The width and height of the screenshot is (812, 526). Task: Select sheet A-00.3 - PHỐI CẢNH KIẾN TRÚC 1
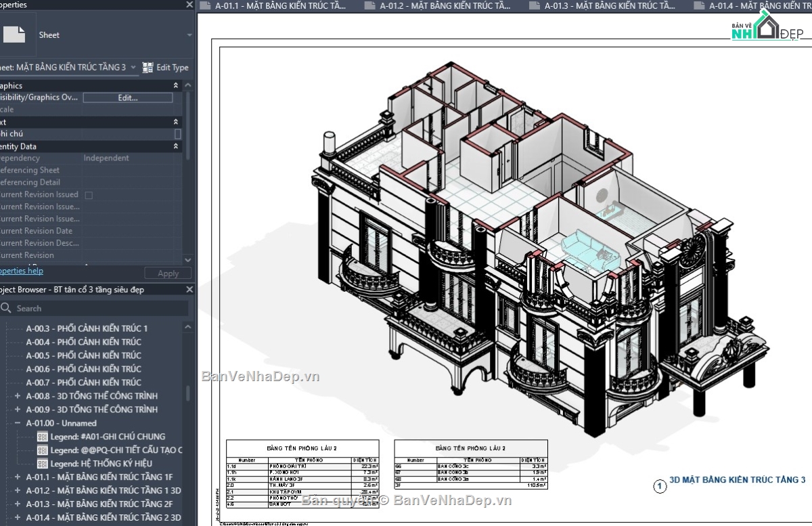87,328
